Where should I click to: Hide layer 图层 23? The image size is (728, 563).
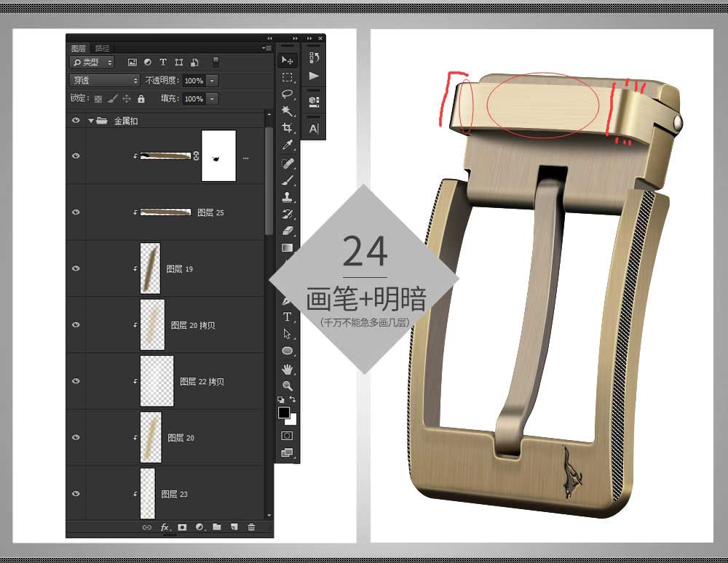tap(76, 494)
